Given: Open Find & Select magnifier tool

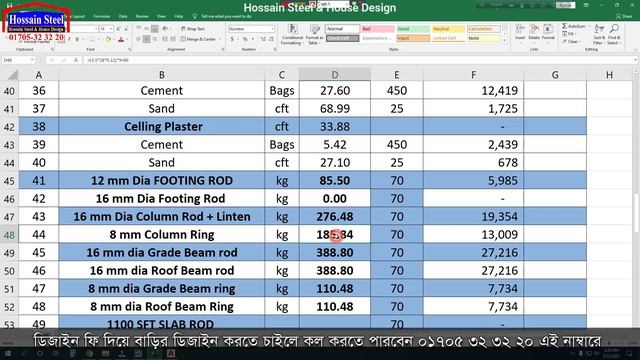Looking at the screenshot, I should coord(613,34).
